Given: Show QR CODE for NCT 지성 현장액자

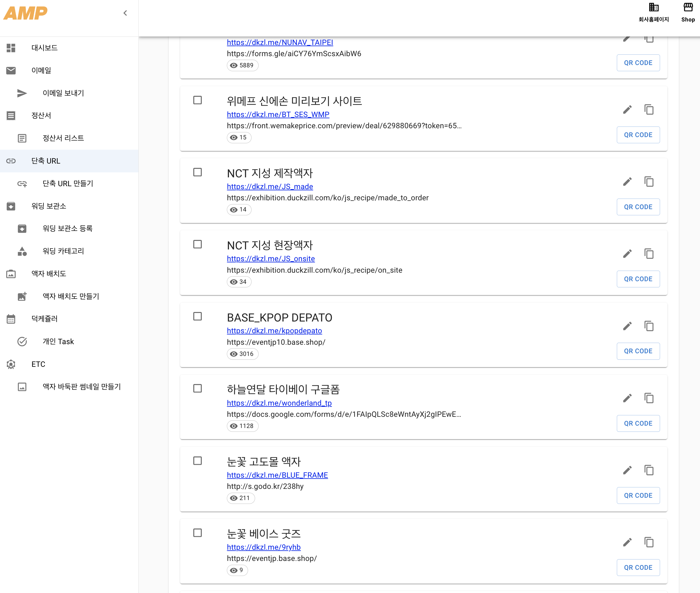Looking at the screenshot, I should tap(638, 279).
